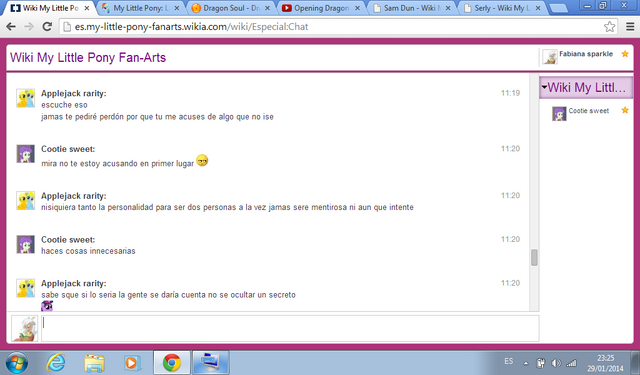
Task: Close the Sam Dun tab
Action: coord(448,8)
